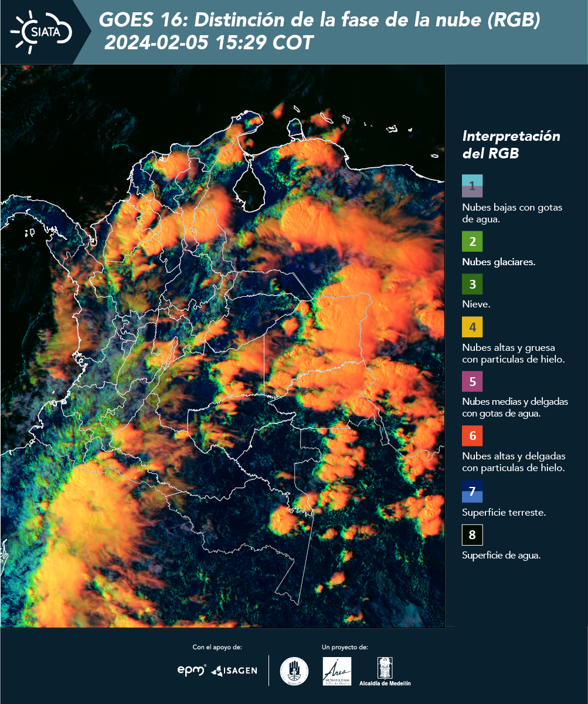Click the 'Nubes glaciares.' label
This screenshot has width=588, height=704.
click(498, 262)
